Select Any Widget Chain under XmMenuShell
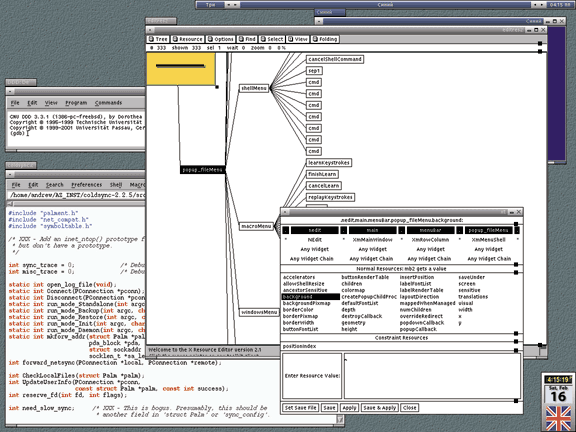The width and height of the screenshot is (576, 432). click(x=489, y=259)
